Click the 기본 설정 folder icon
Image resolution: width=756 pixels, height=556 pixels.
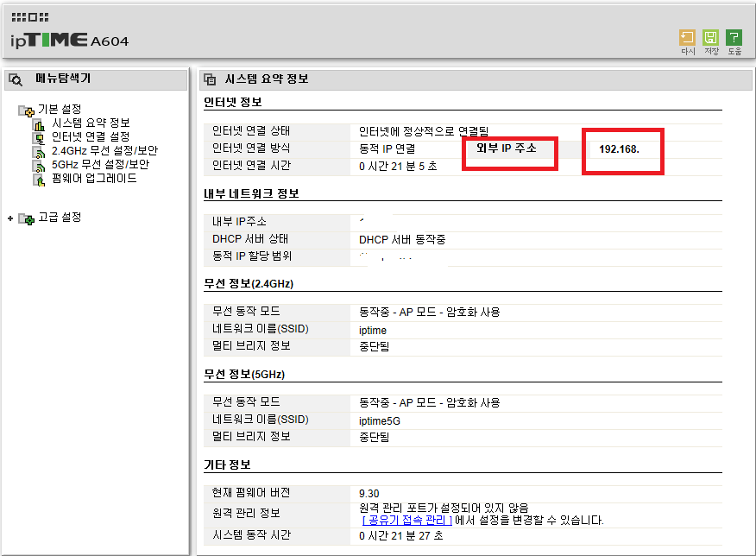(26, 111)
